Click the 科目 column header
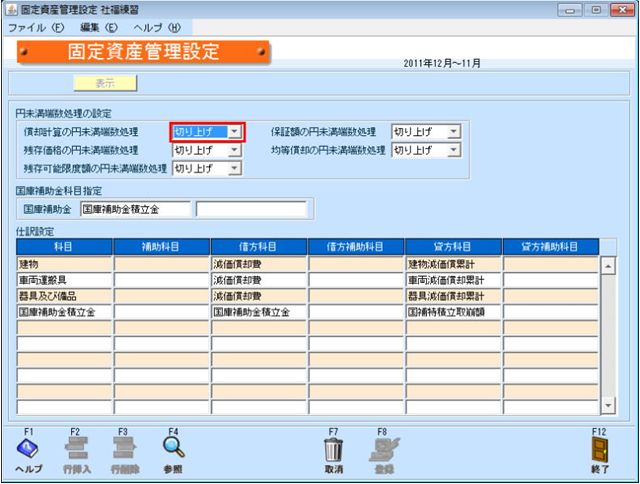 (x=64, y=246)
